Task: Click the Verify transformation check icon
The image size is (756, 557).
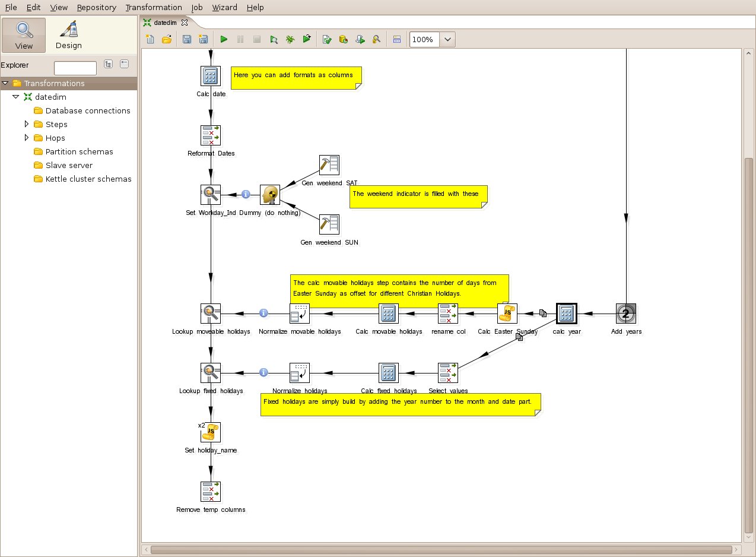Action: point(326,40)
